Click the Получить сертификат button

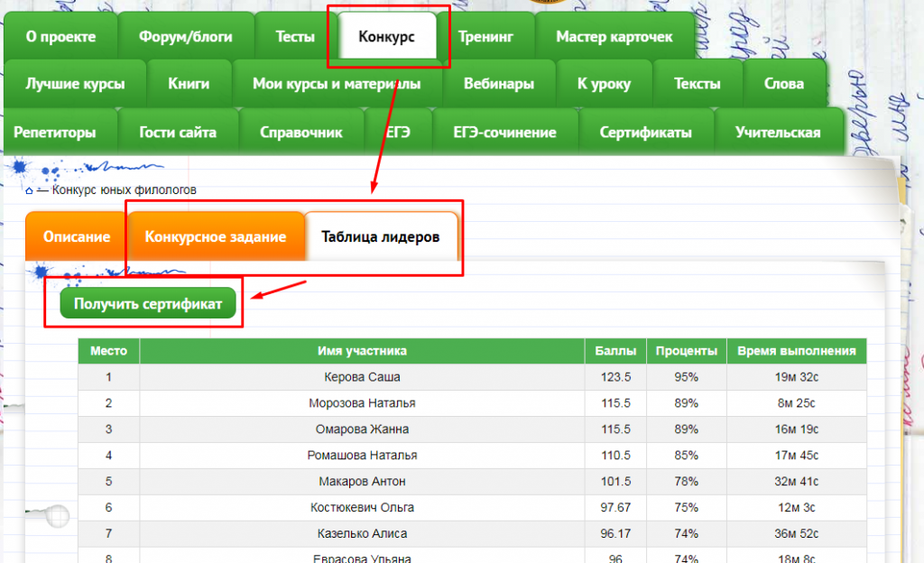point(148,304)
